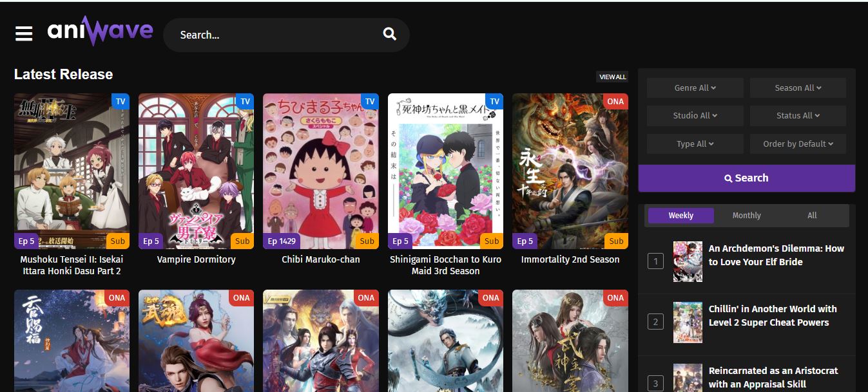The height and width of the screenshot is (392, 868).
Task: Open Chibi Maruko-chan poster thumbnail
Action: [321, 171]
